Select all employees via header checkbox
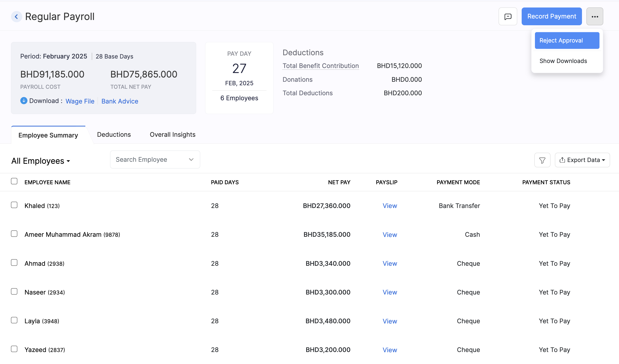 [14, 181]
